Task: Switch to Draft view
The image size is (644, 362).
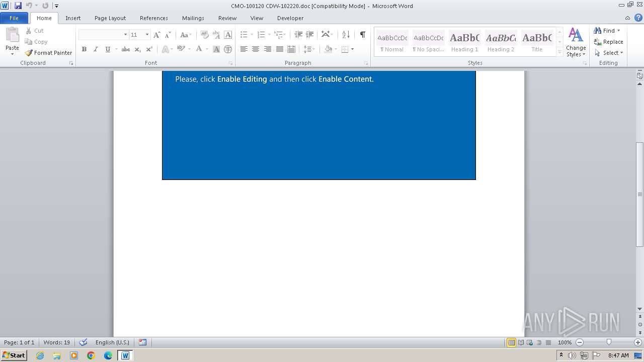Action: [x=548, y=342]
